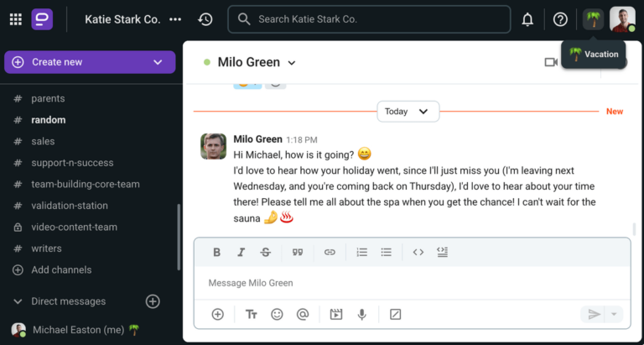Click the Message Milo Green input field
Screen dimensions: 644x345
tap(411, 283)
